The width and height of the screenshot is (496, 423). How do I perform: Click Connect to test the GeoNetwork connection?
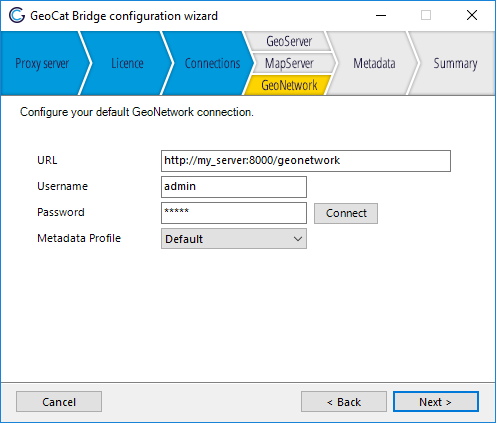346,213
